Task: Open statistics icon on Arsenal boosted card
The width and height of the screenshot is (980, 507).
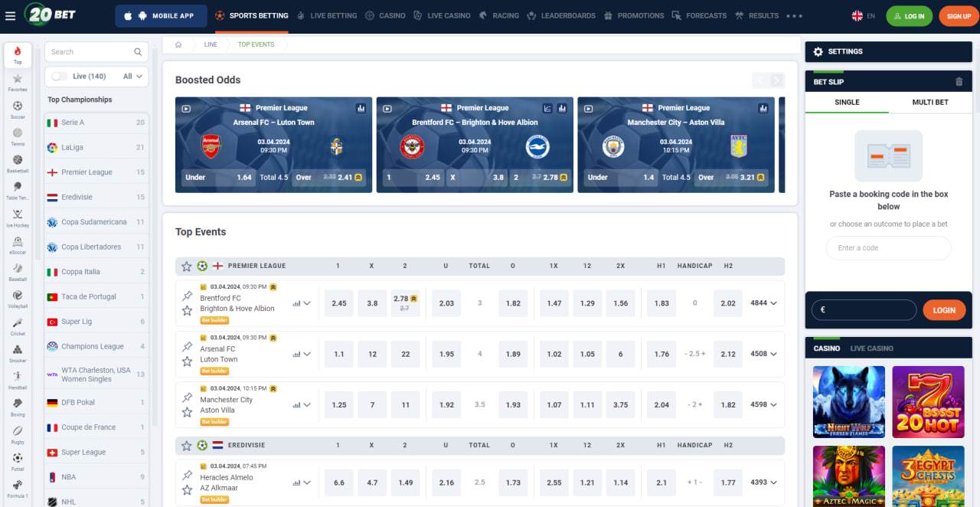Action: tap(361, 108)
